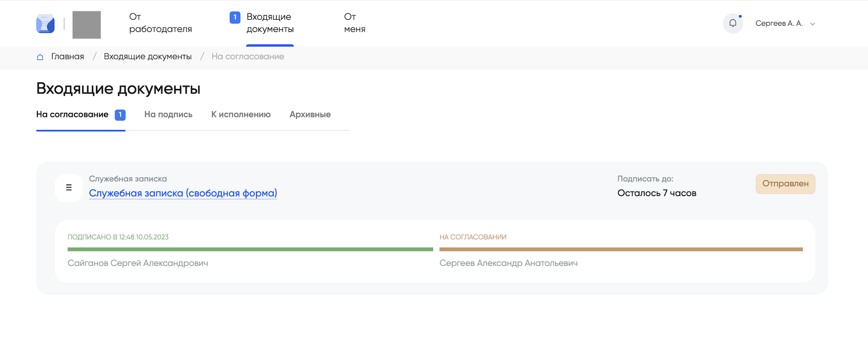The width and height of the screenshot is (868, 338).
Task: Open the notifications bell
Action: coord(733,23)
